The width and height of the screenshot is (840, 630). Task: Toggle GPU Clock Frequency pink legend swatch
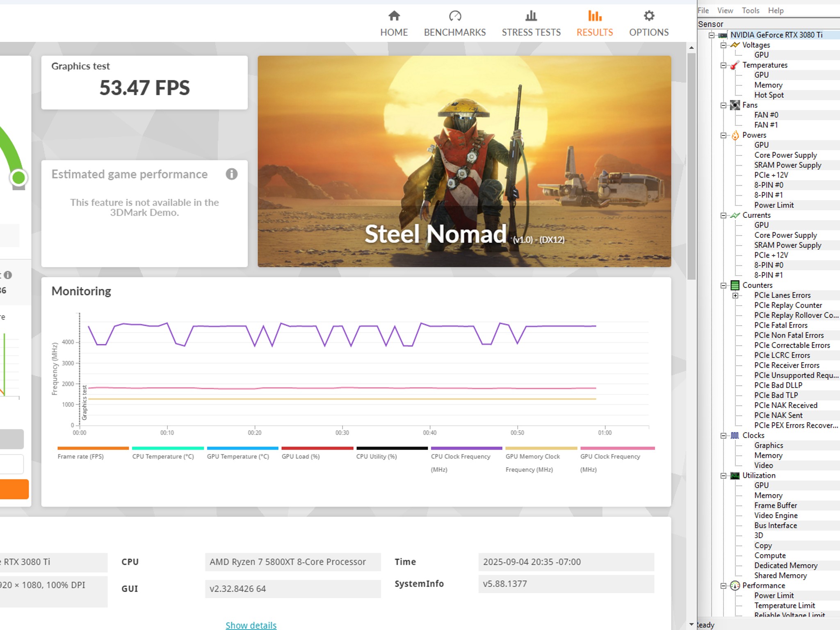click(617, 448)
